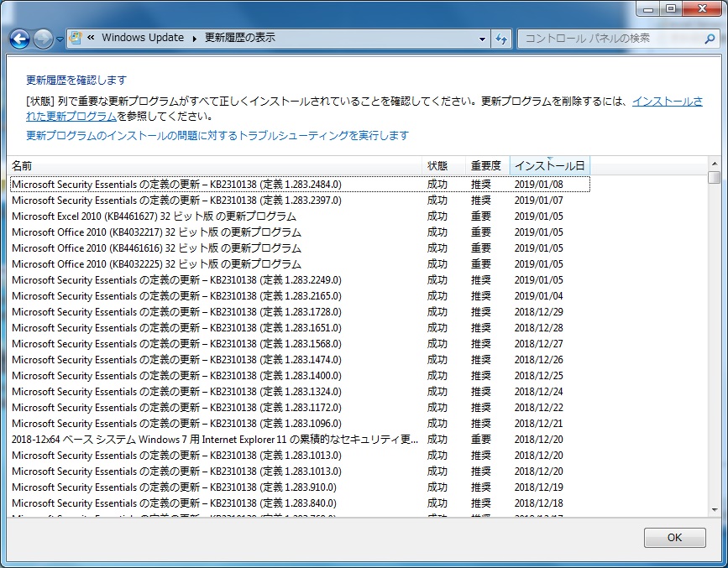Click the install date 2018/12/21
The image size is (728, 568).
tap(538, 423)
